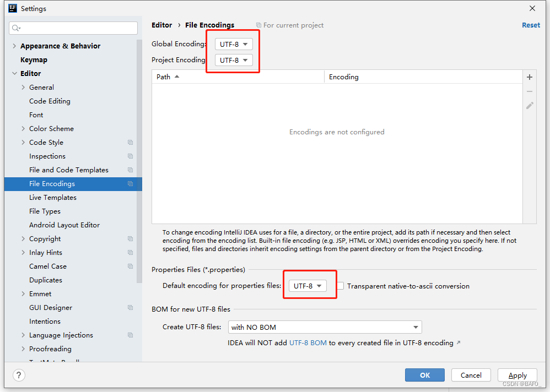Expand the Proofreading node

pos(23,349)
